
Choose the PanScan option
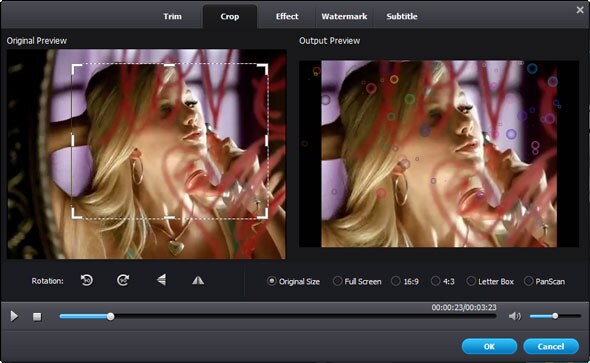pyautogui.click(x=544, y=281)
